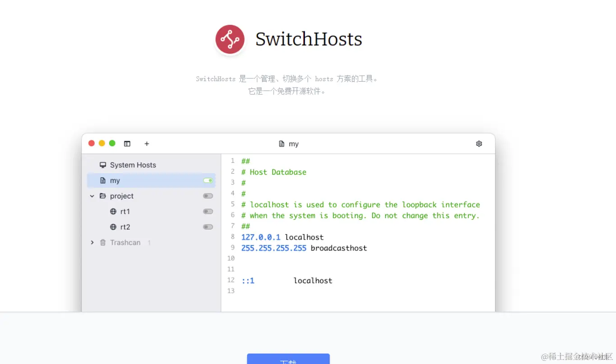This screenshot has width=616, height=364.
Task: Click the ::1 localhost line
Action: point(287,281)
